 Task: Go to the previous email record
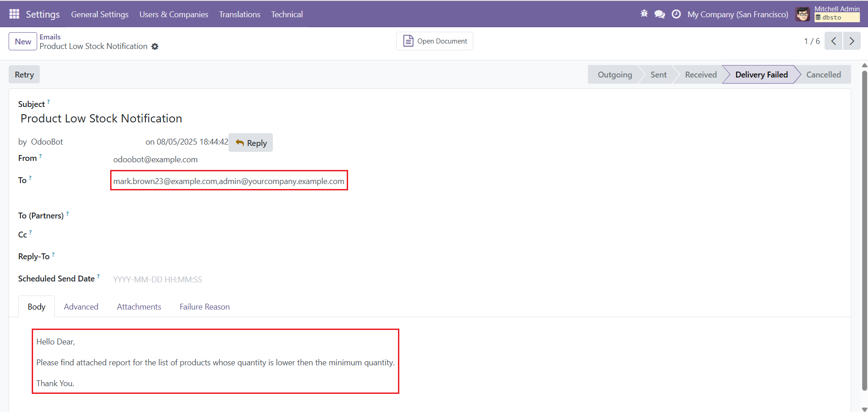pyautogui.click(x=833, y=41)
